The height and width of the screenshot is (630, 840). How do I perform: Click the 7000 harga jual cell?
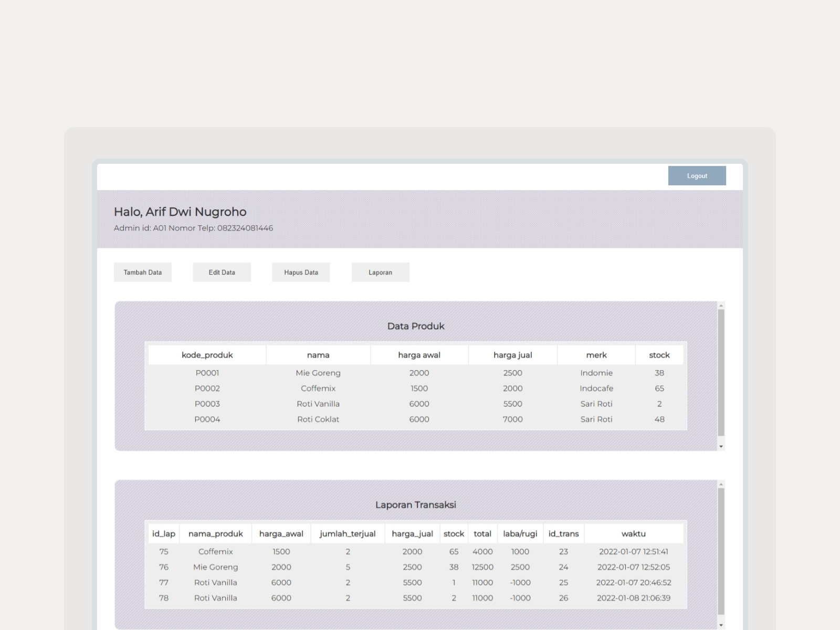point(513,419)
